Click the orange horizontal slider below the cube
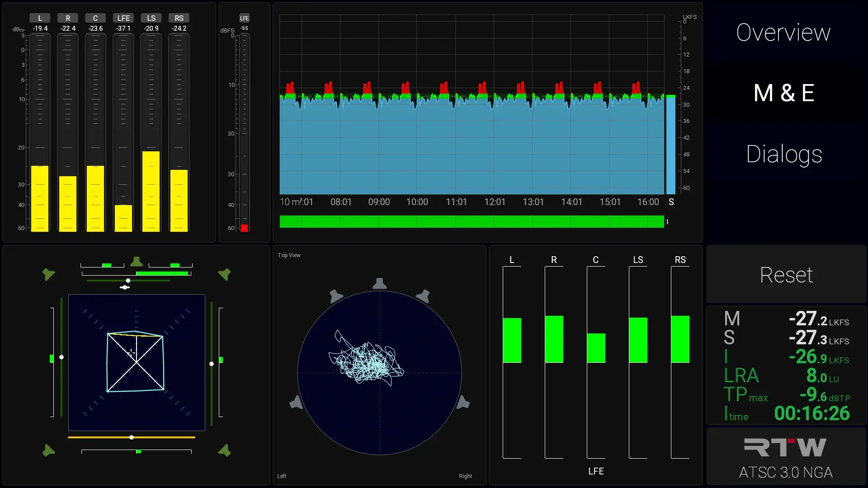Screen dimensions: 868x488 coord(131,437)
